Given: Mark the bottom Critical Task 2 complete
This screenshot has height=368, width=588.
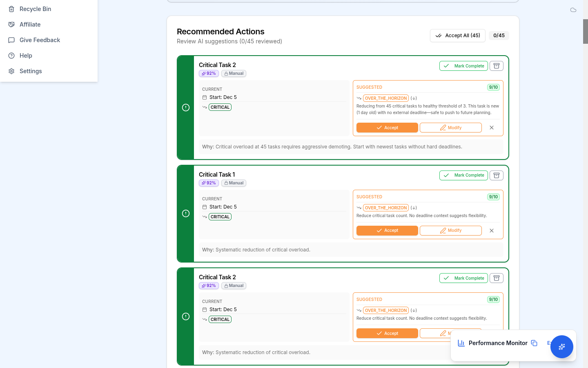Looking at the screenshot, I should 463,278.
